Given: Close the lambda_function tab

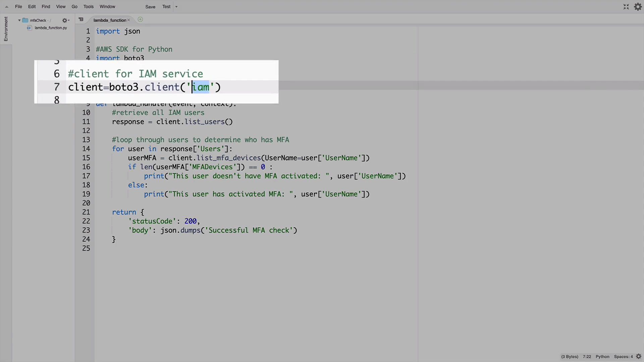Looking at the screenshot, I should [x=128, y=20].
